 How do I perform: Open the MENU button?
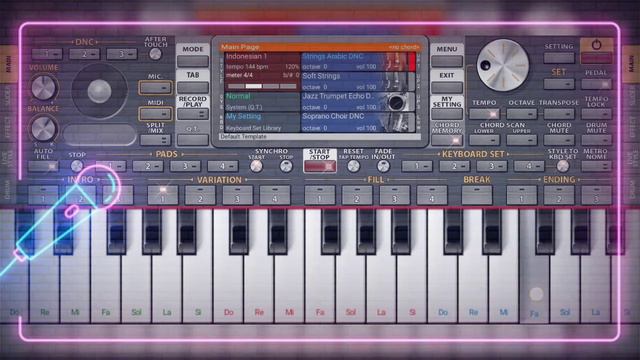(x=447, y=61)
